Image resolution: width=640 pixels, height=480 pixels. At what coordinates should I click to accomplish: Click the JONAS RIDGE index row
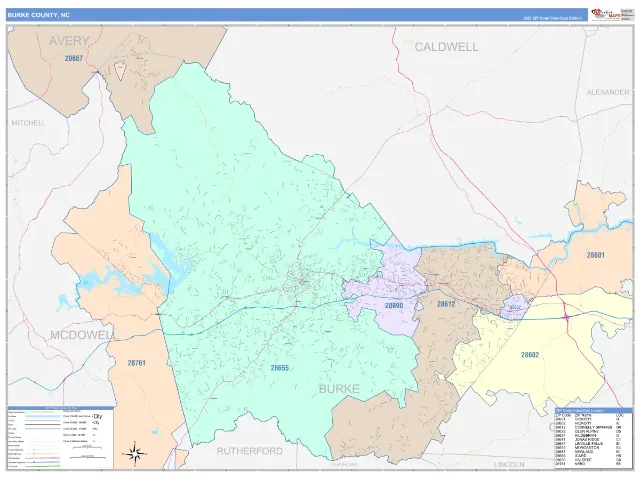point(589,440)
